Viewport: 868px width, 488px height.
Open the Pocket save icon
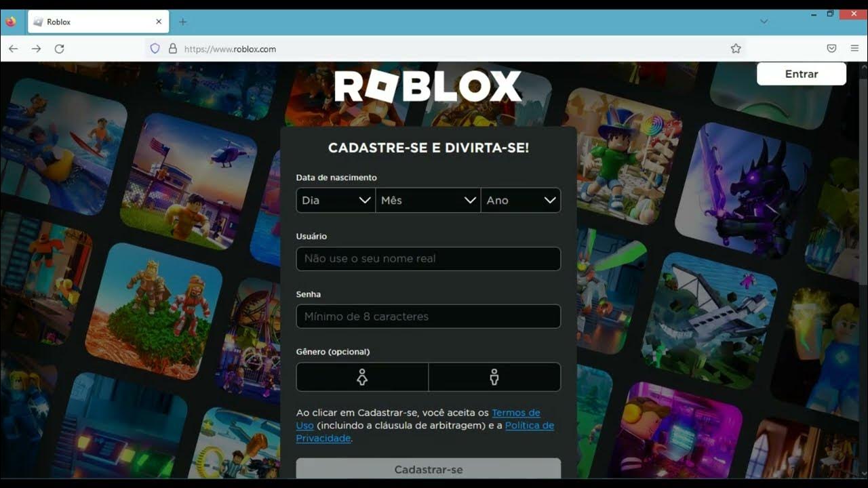831,49
